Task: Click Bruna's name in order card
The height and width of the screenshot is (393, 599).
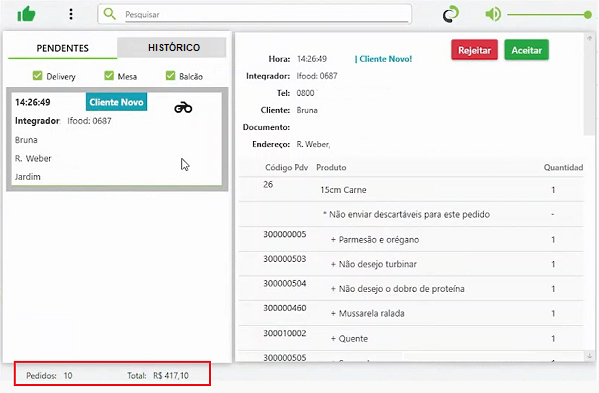Action: pyautogui.click(x=26, y=140)
